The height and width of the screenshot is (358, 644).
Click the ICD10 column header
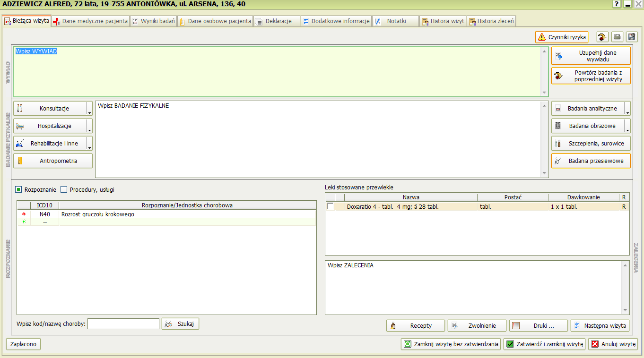click(45, 205)
